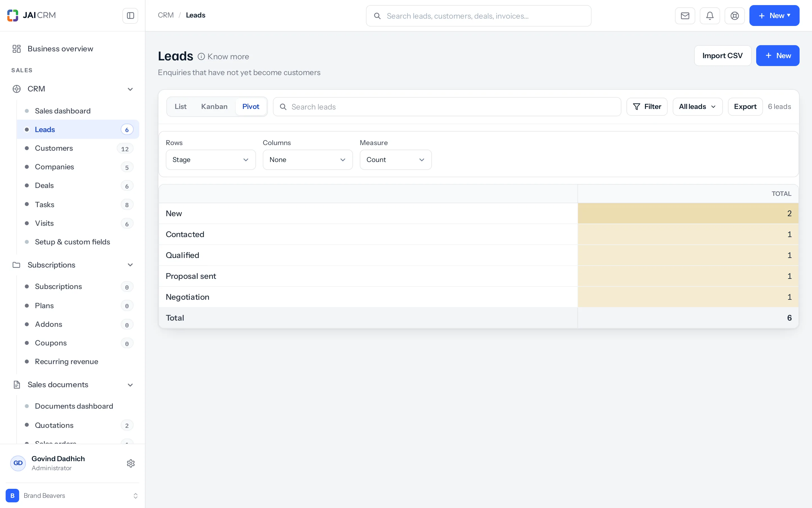This screenshot has width=812, height=508.
Task: Select the Pivot view tab
Action: point(251,106)
